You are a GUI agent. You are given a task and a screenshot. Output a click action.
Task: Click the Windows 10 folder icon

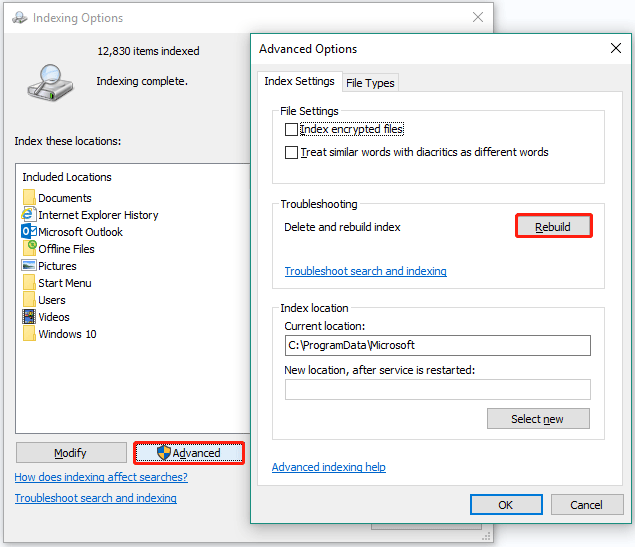click(x=29, y=334)
